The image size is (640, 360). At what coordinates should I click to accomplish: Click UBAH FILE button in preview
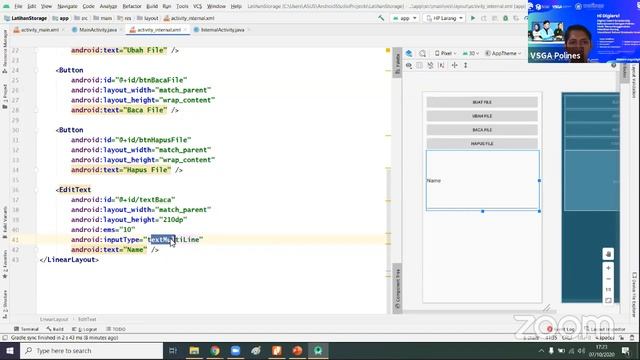click(x=482, y=116)
